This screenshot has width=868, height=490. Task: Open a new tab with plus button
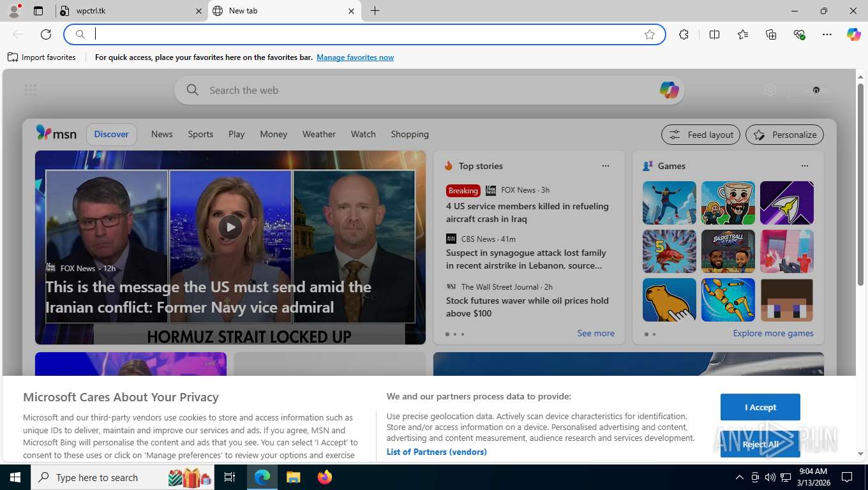(x=375, y=11)
